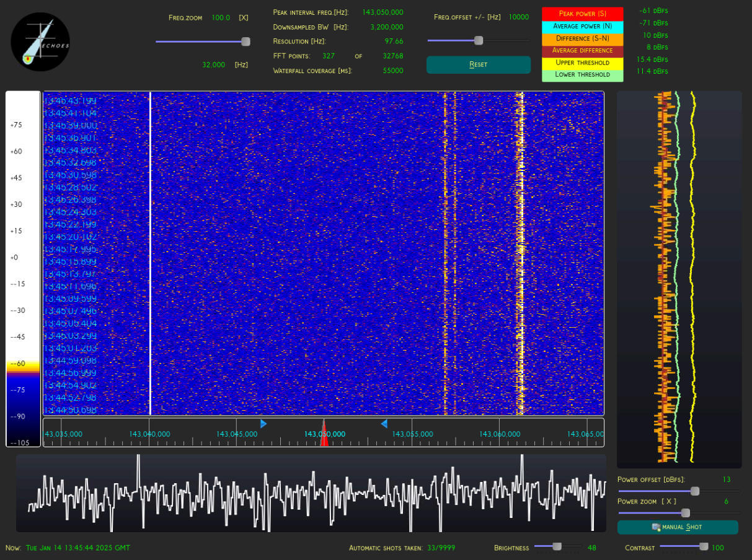Adjust the Contrast slider
The width and height of the screenshot is (752, 560).
pos(703,548)
